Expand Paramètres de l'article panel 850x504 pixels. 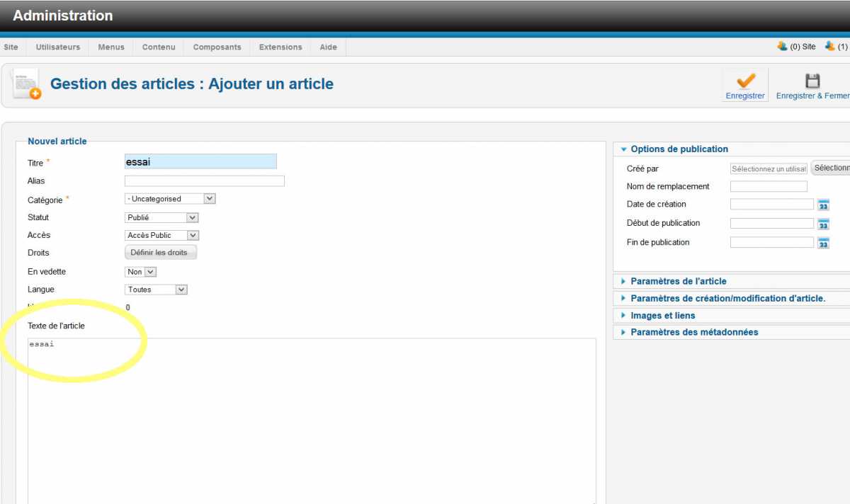coord(678,281)
